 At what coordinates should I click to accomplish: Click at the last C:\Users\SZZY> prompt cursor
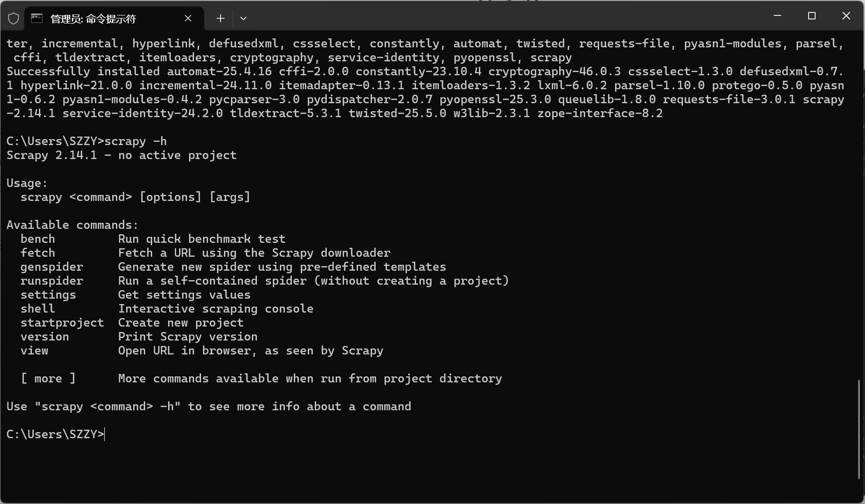click(105, 434)
